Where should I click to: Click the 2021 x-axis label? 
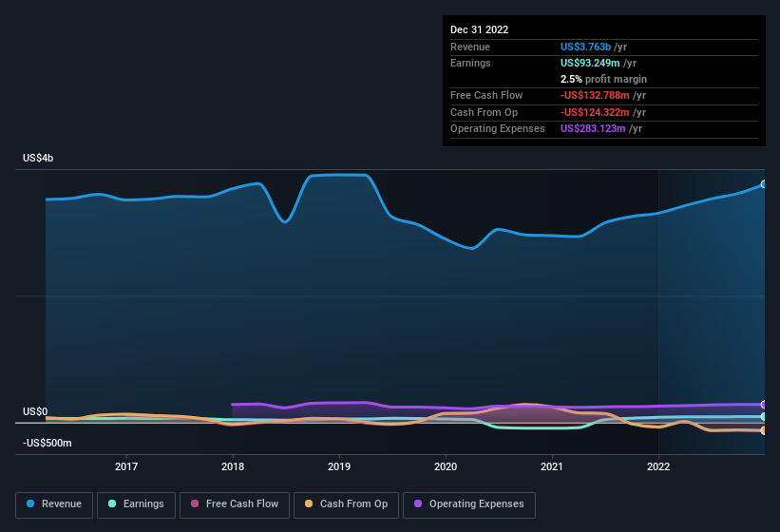click(x=552, y=466)
